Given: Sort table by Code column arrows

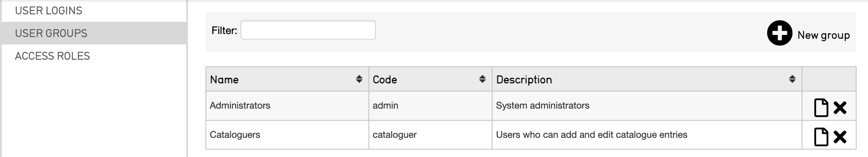Looking at the screenshot, I should 482,79.
